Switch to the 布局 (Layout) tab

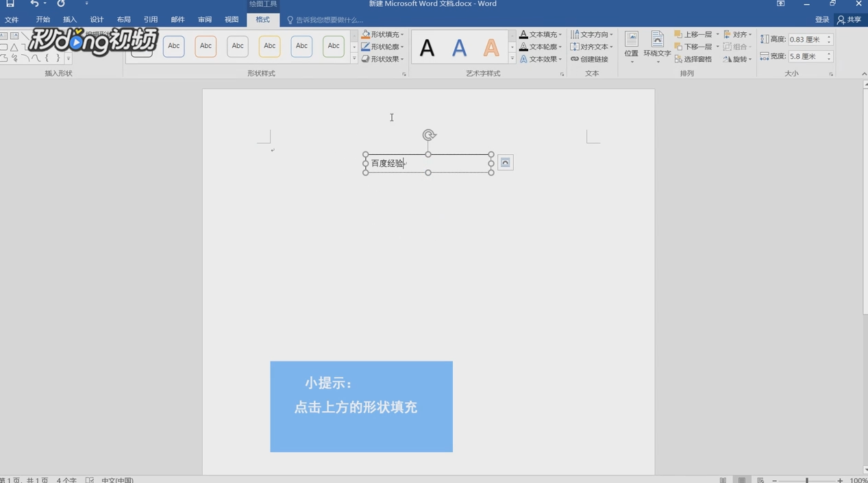click(124, 20)
